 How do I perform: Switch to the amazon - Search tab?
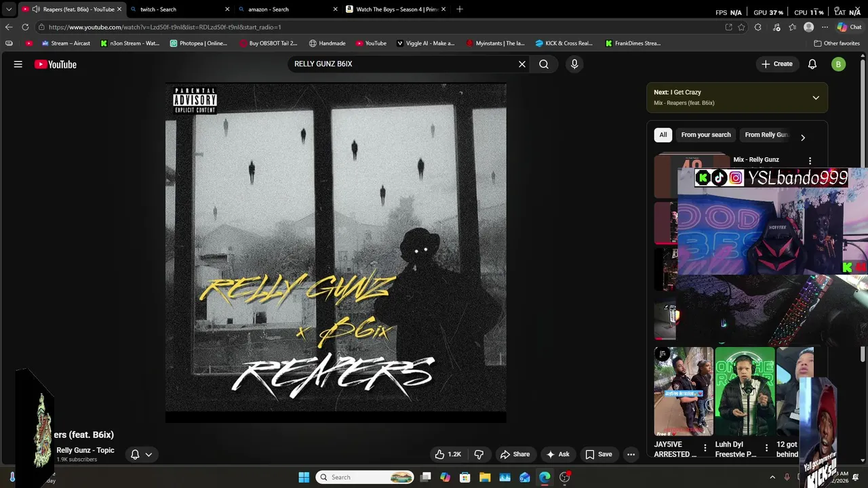(288, 9)
